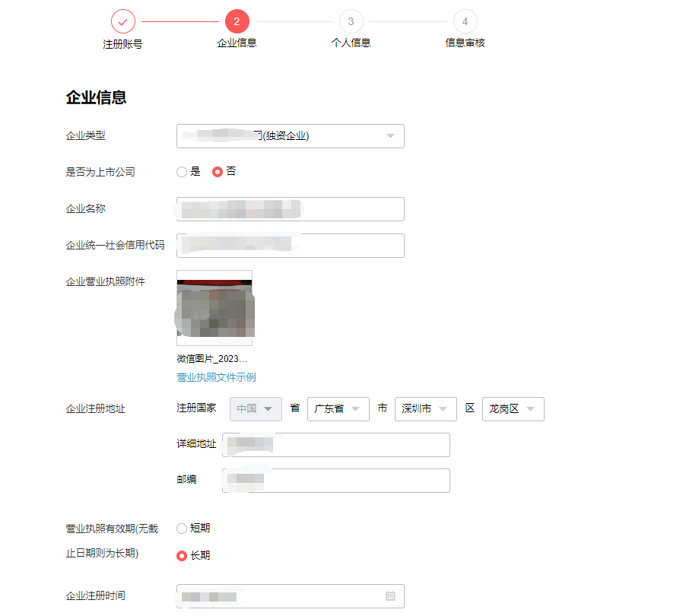Click the 企业名称 input field
The width and height of the screenshot is (683, 616).
[x=290, y=209]
